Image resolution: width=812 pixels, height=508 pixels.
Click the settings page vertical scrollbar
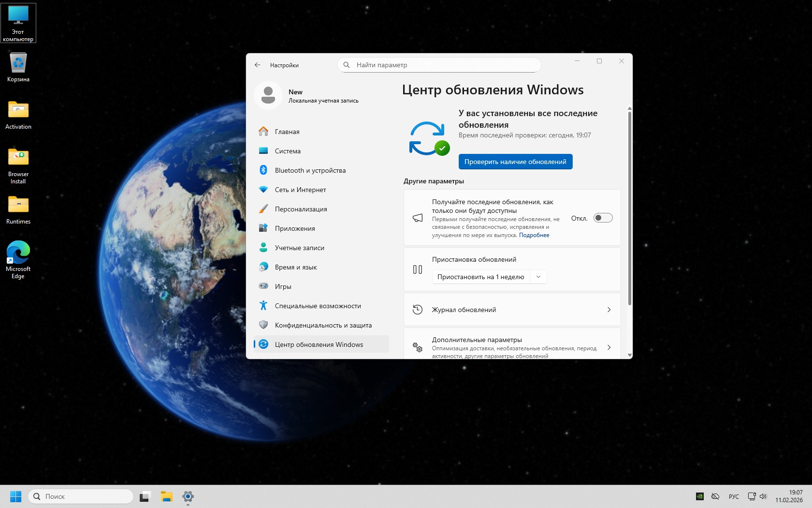click(x=629, y=208)
